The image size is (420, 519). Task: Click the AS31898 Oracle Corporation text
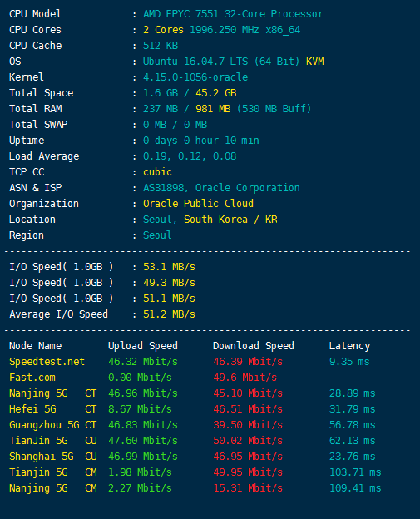[x=221, y=188]
